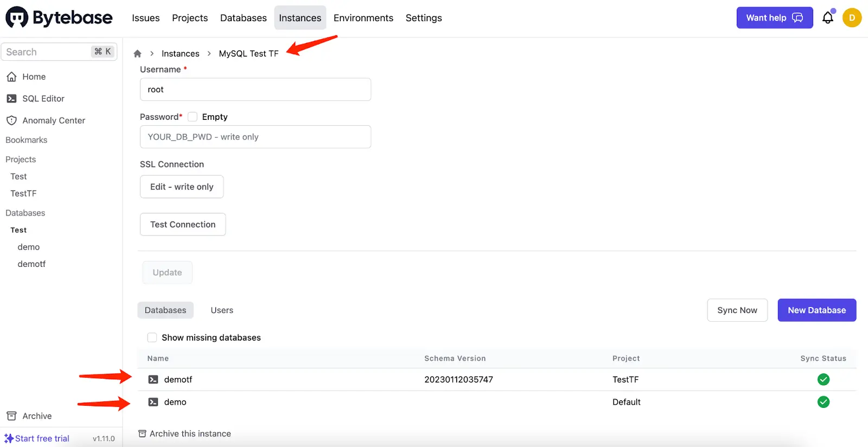Image resolution: width=868 pixels, height=447 pixels.
Task: Click the Anomaly Center shield icon
Action: pyautogui.click(x=11, y=120)
